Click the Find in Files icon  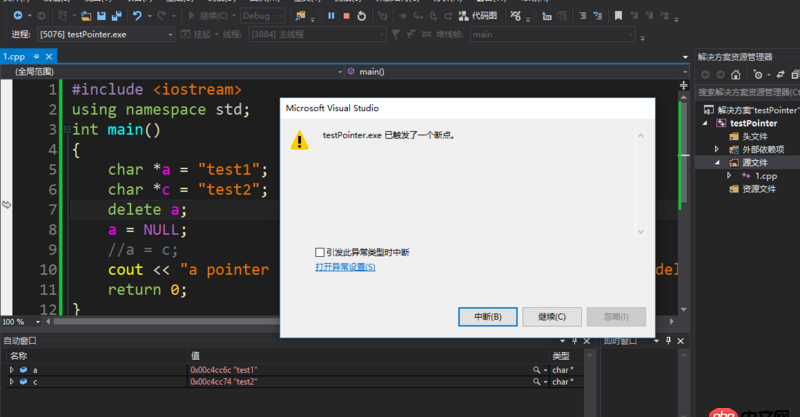point(301,16)
